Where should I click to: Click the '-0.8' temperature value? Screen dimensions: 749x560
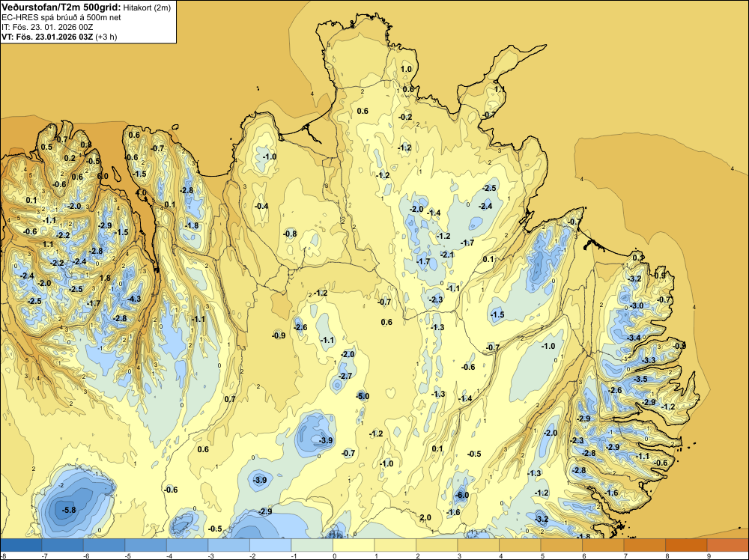click(290, 234)
